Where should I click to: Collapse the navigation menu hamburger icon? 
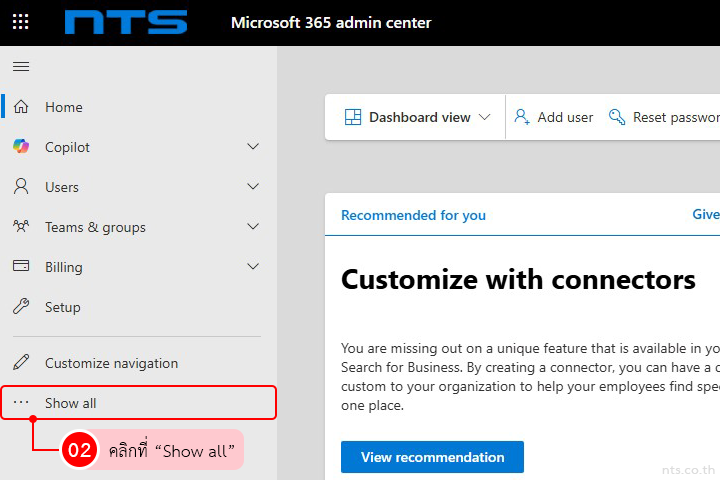coord(21,66)
